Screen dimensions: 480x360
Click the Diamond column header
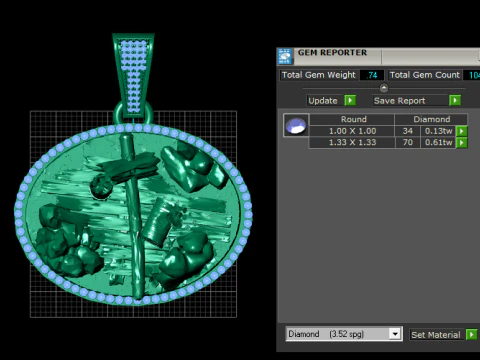tap(431, 119)
